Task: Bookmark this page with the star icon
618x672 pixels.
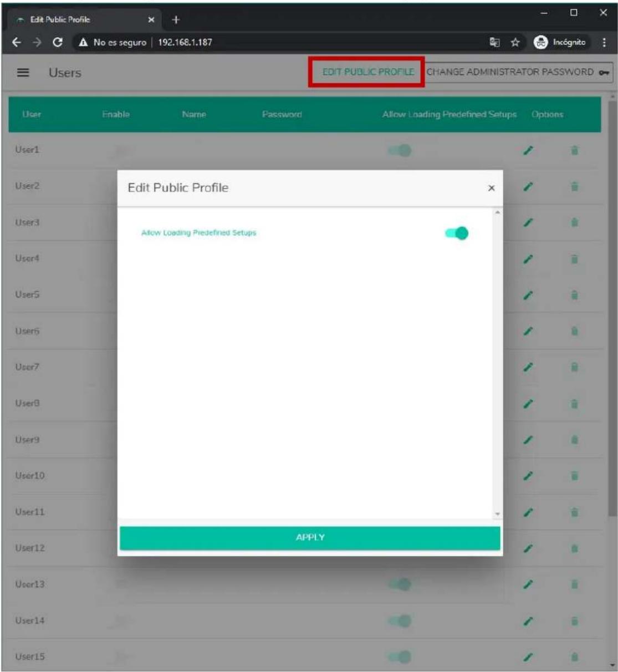Action: point(515,42)
